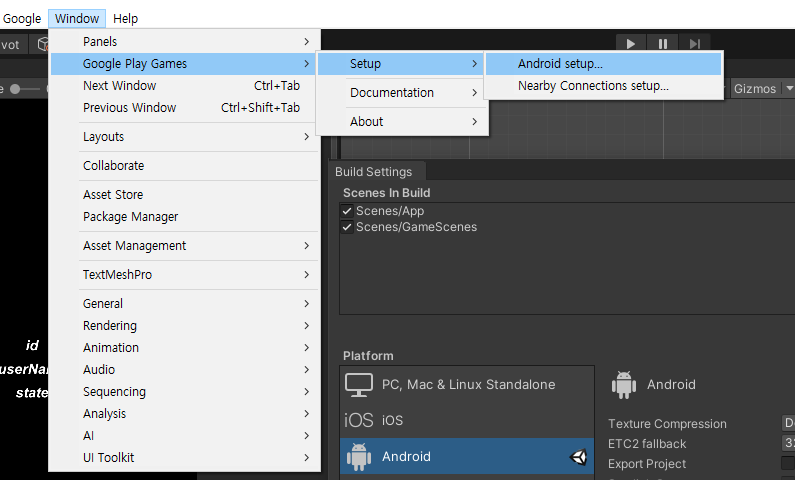Expand Audio submenu
The image size is (795, 480).
[x=185, y=370]
